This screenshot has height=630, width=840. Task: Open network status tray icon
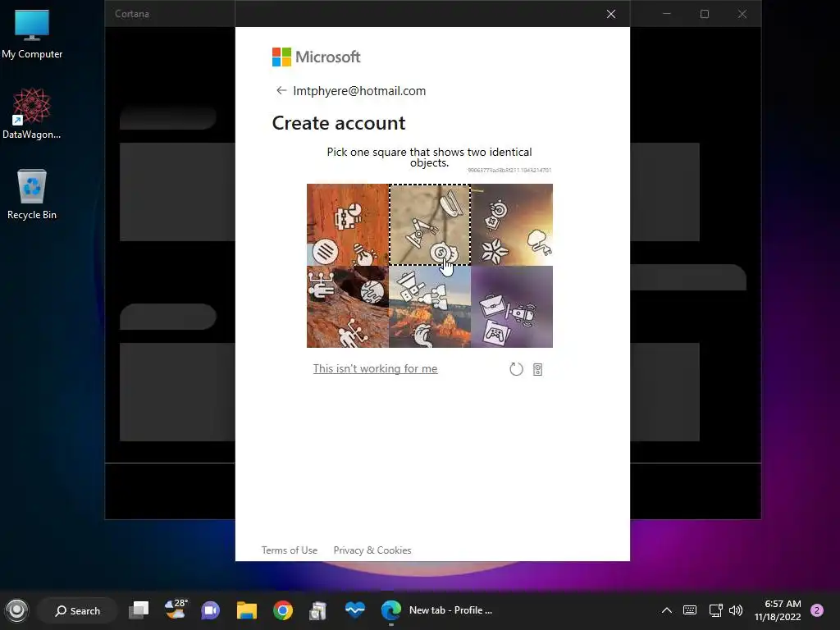[715, 610]
